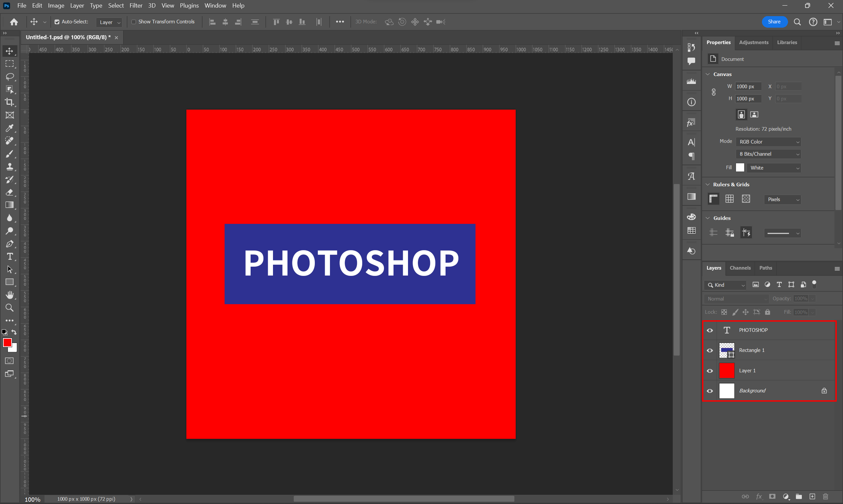
Task: Hide the Rectangle 1 layer
Action: point(710,351)
